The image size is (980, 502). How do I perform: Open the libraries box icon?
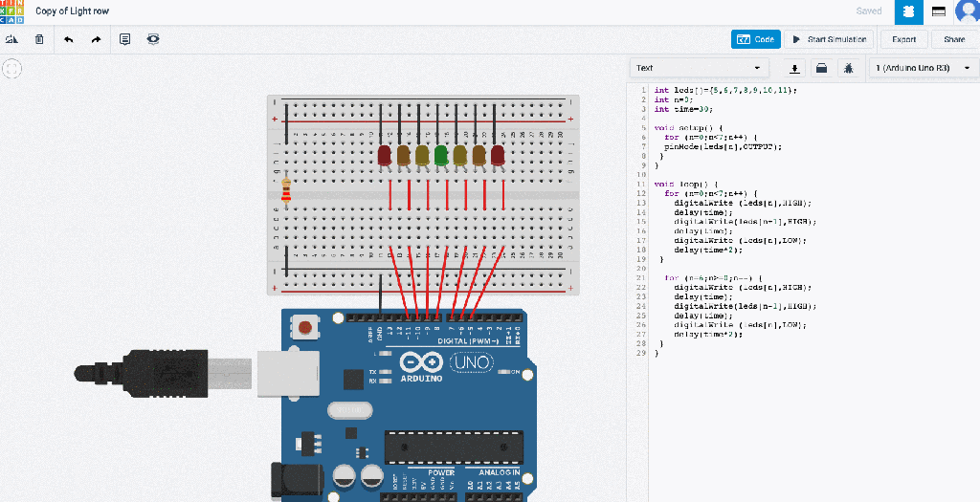(x=821, y=68)
